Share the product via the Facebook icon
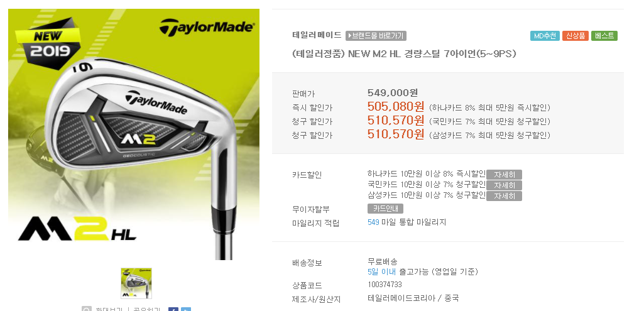This screenshot has width=644, height=311. (x=173, y=309)
